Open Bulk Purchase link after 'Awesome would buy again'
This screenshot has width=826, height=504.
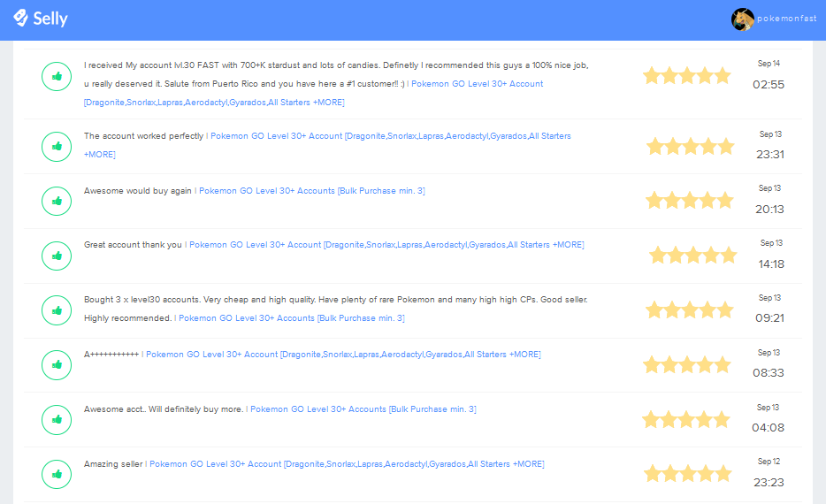[x=312, y=191]
